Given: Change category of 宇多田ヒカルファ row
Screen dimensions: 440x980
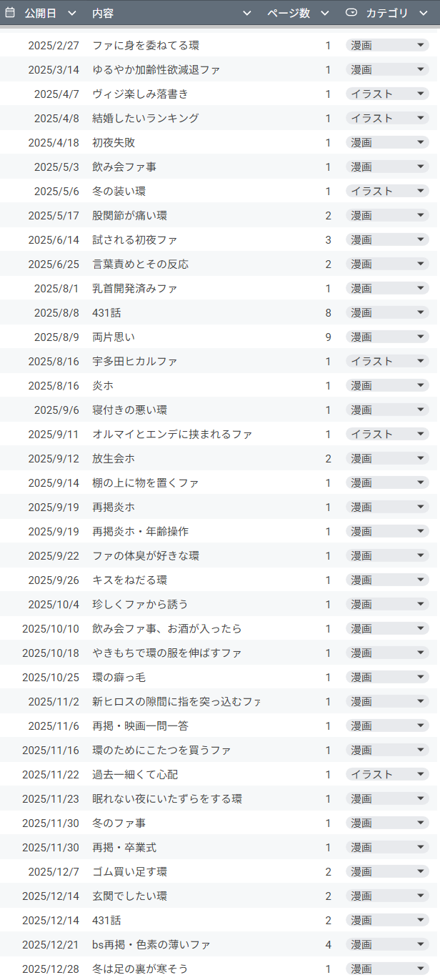Looking at the screenshot, I should [421, 361].
